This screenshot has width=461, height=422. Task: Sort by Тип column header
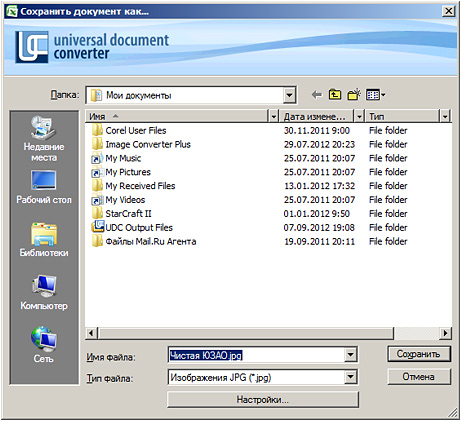[402, 116]
